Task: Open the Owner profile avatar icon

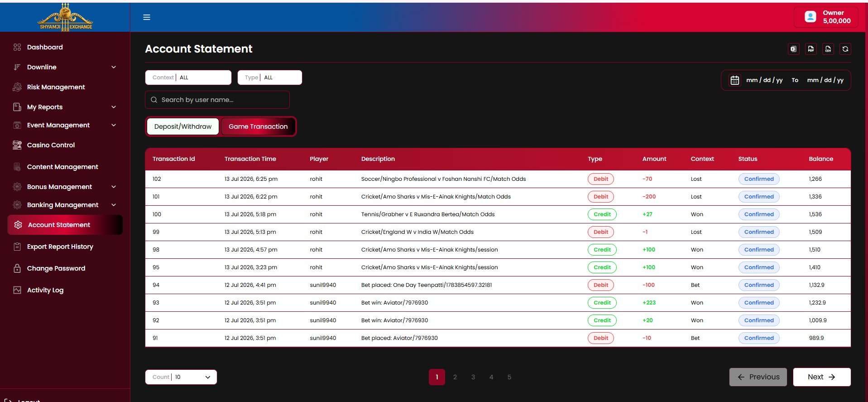Action: click(810, 17)
